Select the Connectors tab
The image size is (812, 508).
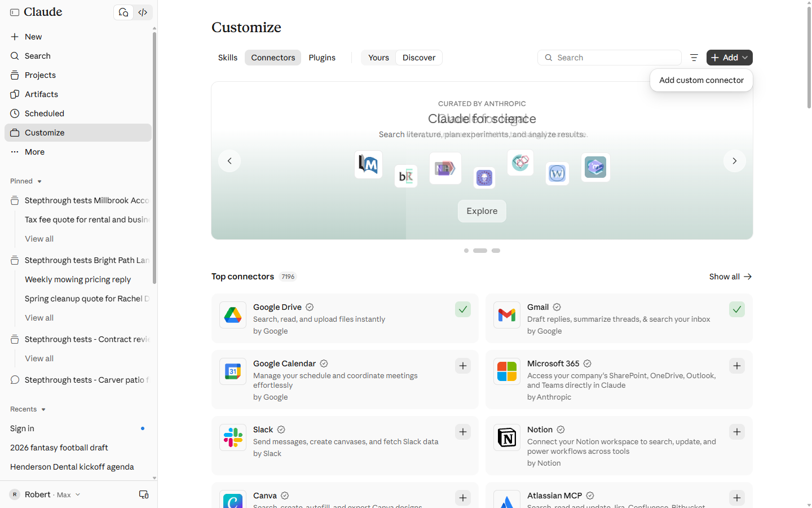click(x=273, y=58)
